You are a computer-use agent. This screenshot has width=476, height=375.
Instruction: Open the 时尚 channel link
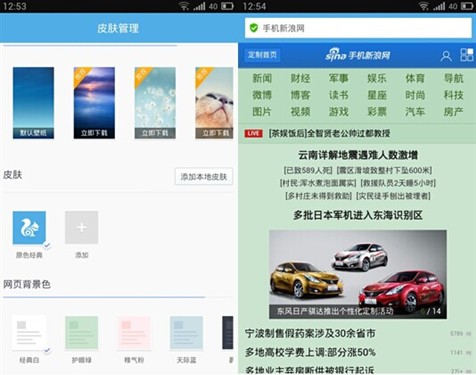(x=415, y=95)
